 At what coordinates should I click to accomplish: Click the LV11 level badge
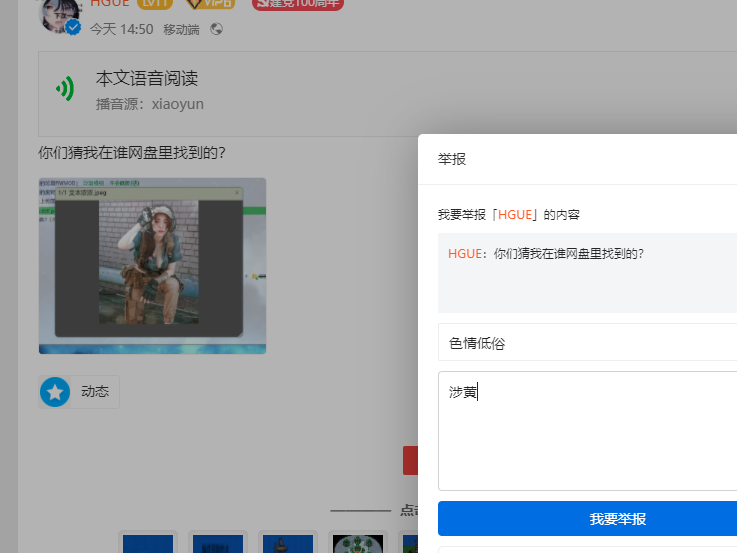[x=154, y=3]
